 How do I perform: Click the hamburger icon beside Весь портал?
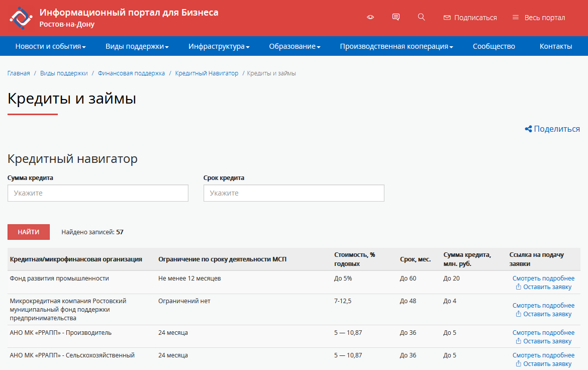[516, 18]
